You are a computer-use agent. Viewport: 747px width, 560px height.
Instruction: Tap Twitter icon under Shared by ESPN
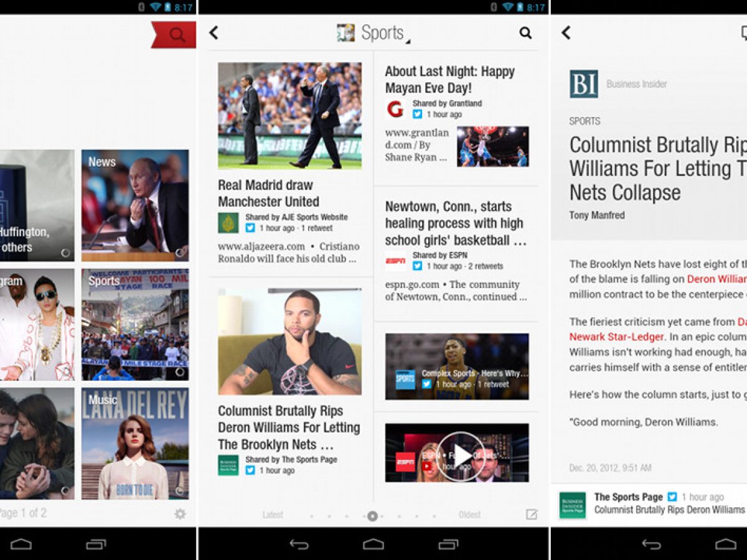(417, 266)
